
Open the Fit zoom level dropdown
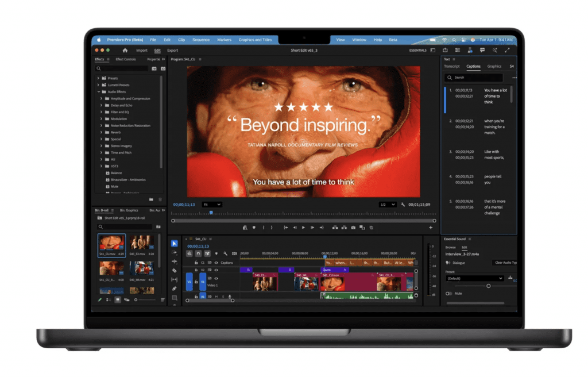[212, 205]
